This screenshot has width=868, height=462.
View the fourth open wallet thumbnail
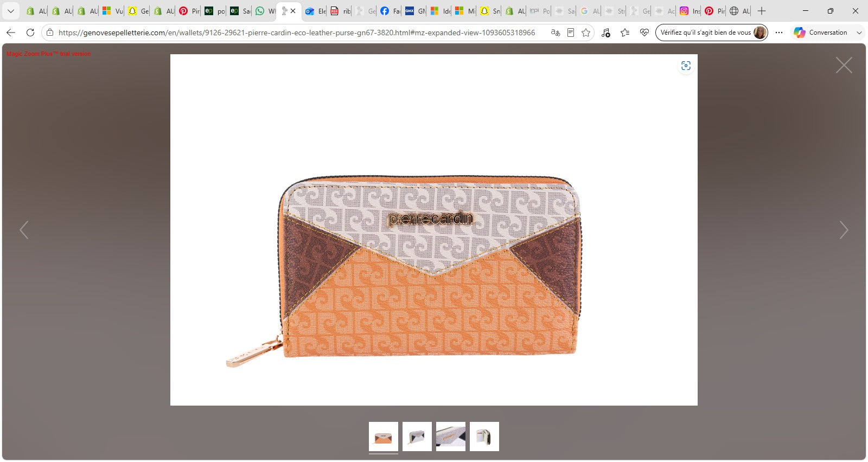coord(484,437)
